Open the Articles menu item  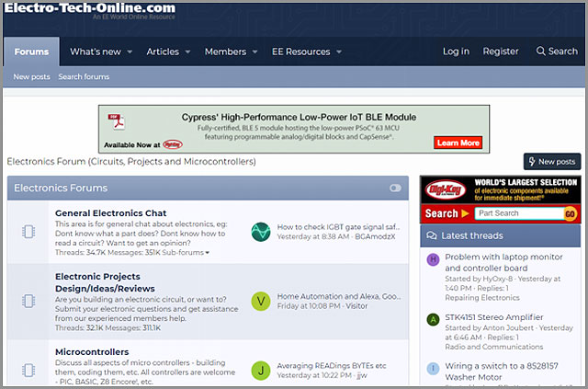tap(163, 51)
